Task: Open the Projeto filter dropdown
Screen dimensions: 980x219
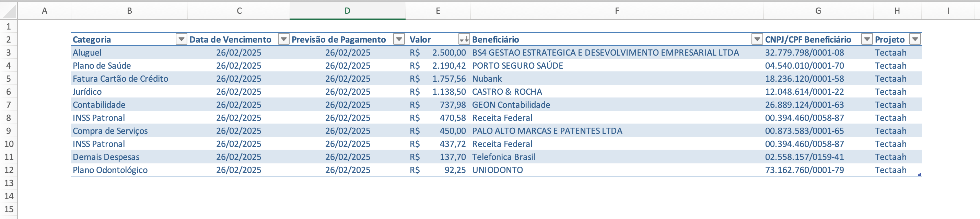Action: click(x=914, y=39)
